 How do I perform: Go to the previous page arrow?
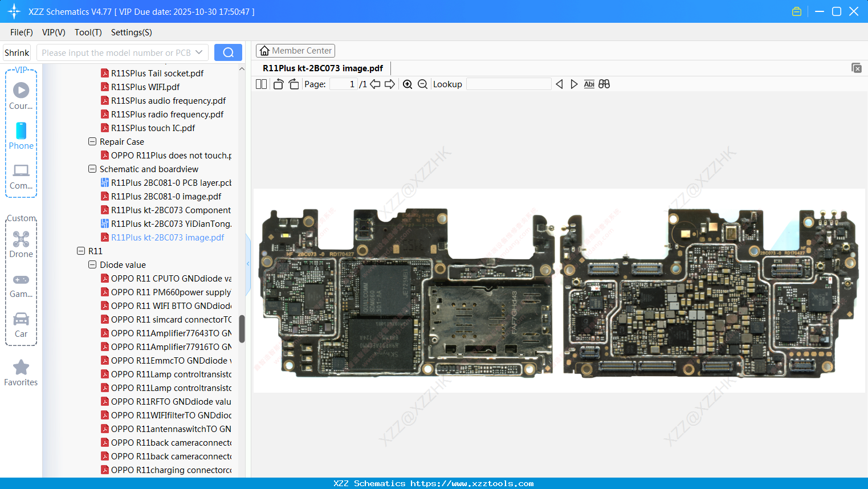click(x=375, y=84)
